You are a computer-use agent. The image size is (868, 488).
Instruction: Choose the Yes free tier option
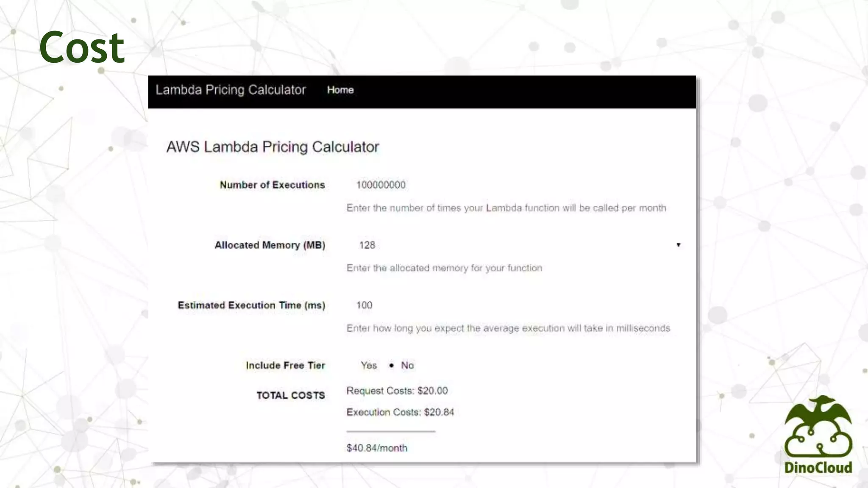coord(368,365)
